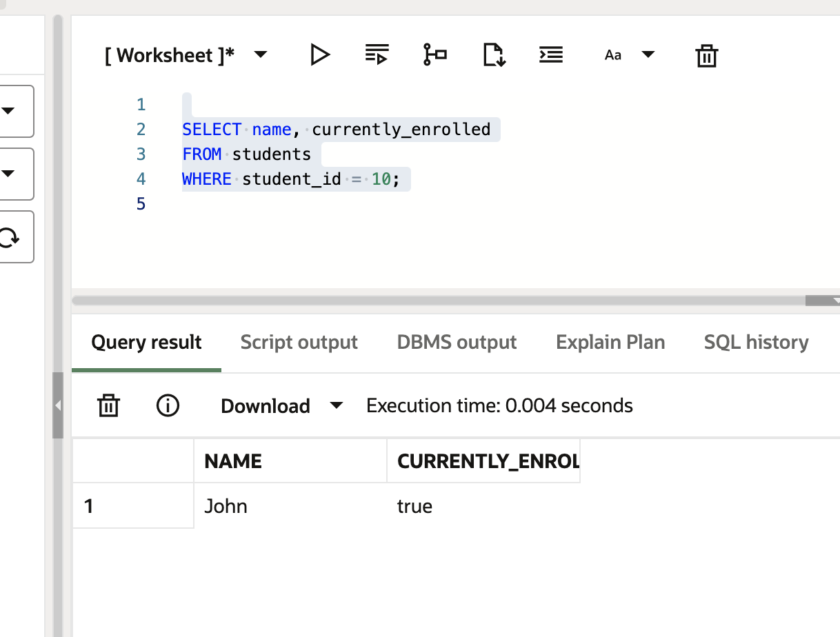Click the refresh icon in the left panel

(10, 237)
